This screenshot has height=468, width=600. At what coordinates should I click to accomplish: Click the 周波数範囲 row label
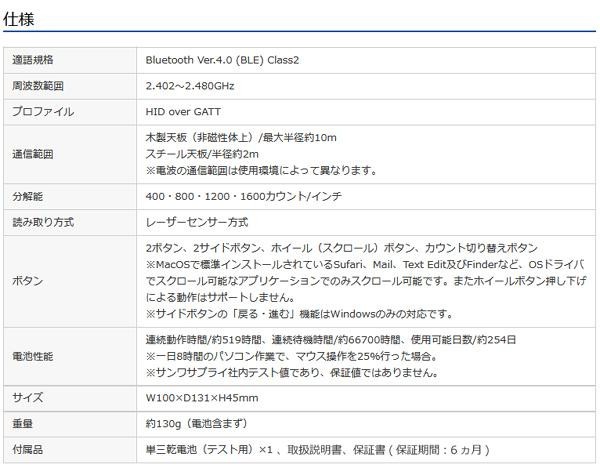click(40, 86)
